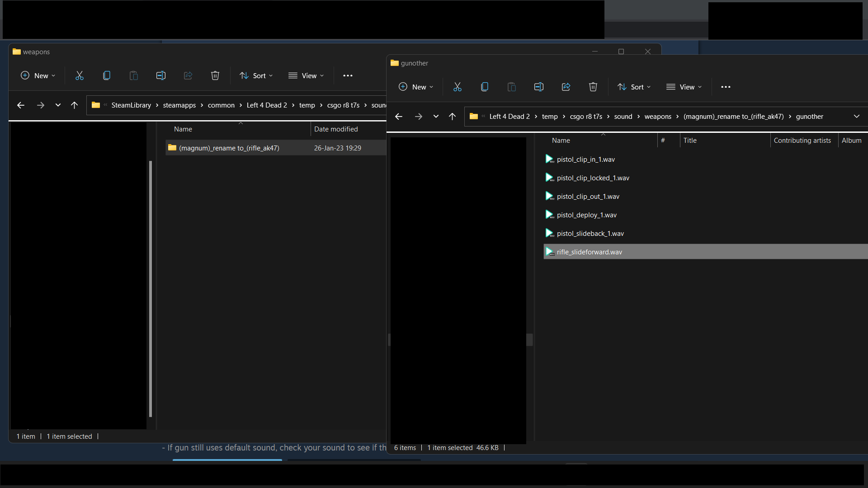Click 'steamapps' breadcrumb in weapons address bar
The height and width of the screenshot is (488, 868).
point(179,105)
